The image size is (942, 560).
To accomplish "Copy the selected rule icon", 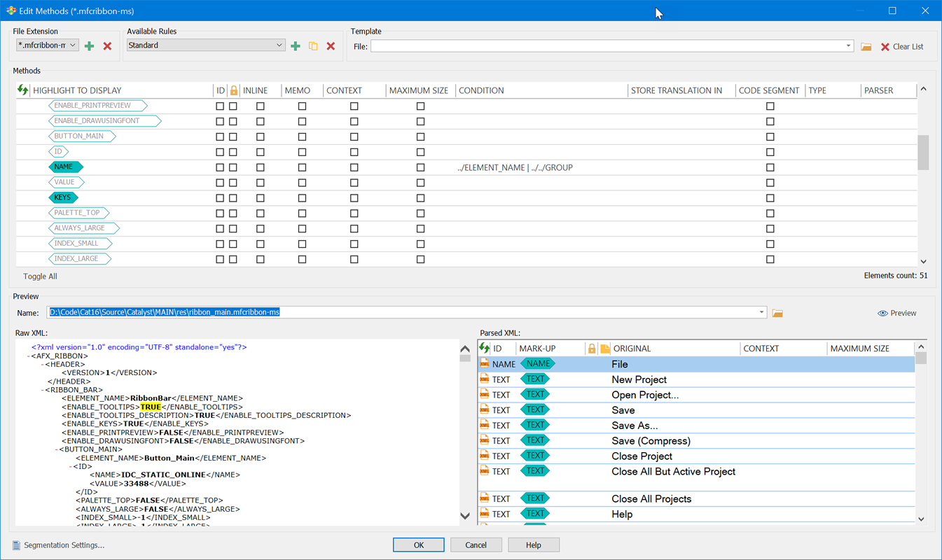I will pos(313,46).
